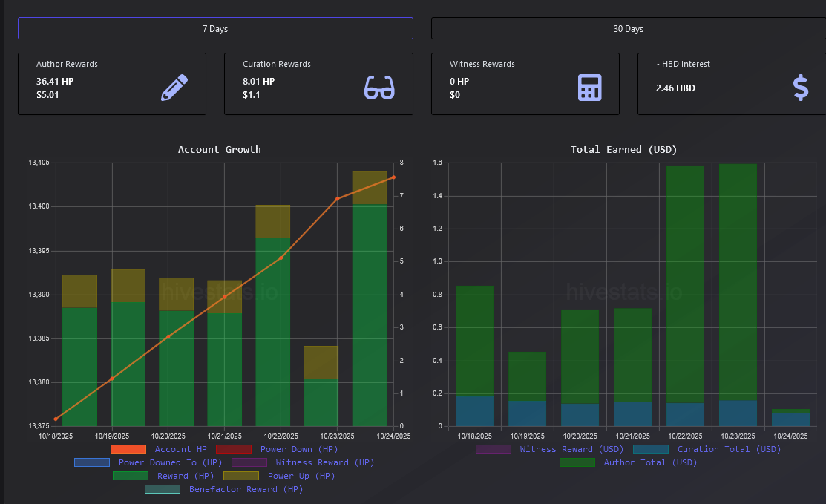Click the Power Downed To (HP) swatch
826x504 pixels.
click(92, 462)
